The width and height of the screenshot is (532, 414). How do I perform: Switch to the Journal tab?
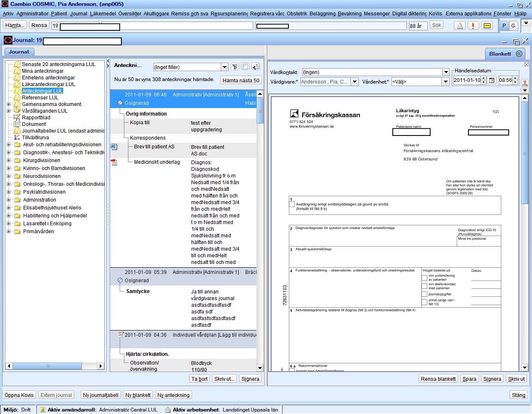point(20,52)
